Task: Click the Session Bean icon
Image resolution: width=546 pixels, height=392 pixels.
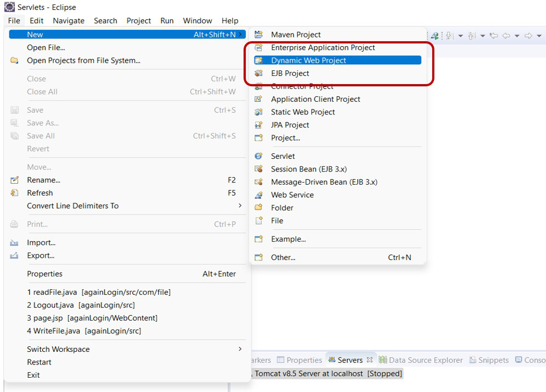Action: (x=258, y=169)
